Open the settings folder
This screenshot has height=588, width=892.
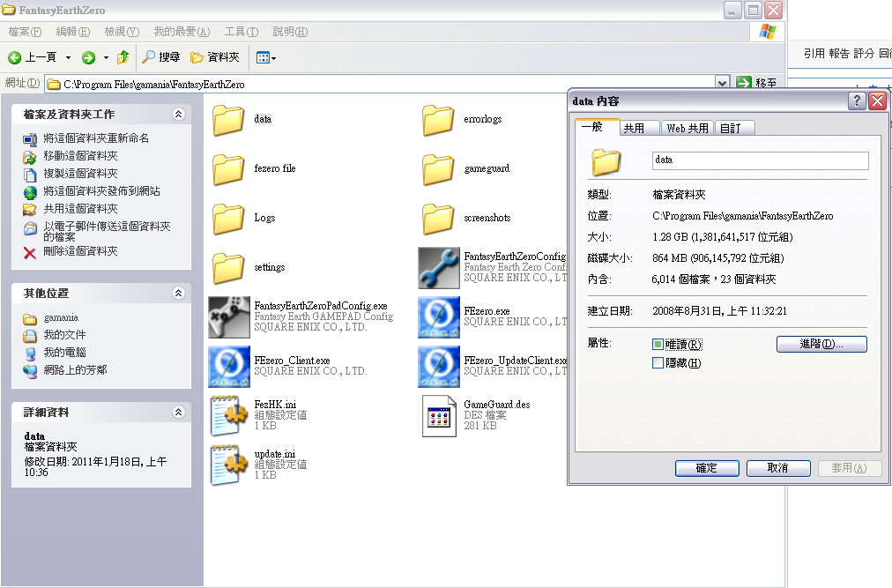[x=228, y=268]
